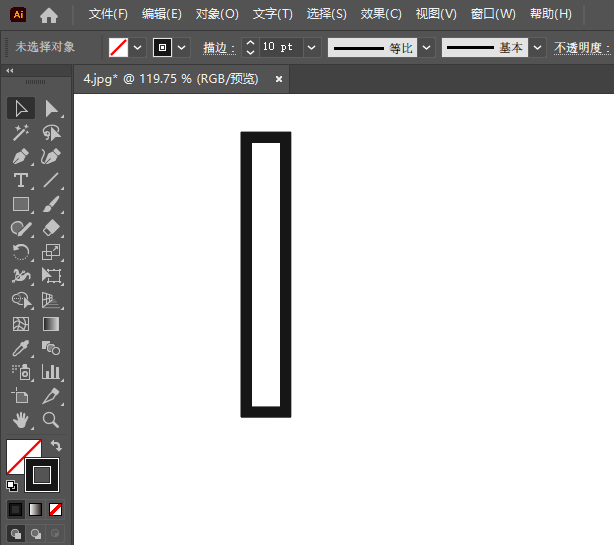This screenshot has height=545, width=614.
Task: Go to the Home screen icon
Action: click(49, 15)
